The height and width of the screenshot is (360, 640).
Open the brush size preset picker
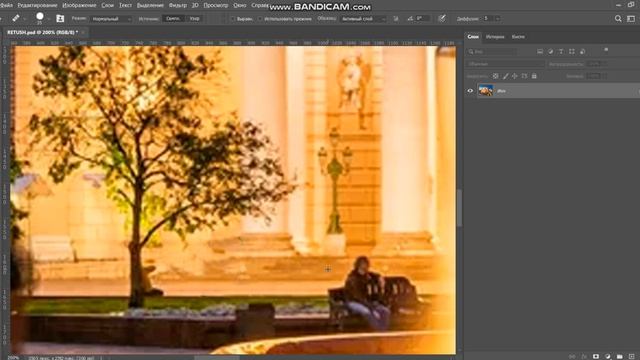(x=40, y=18)
